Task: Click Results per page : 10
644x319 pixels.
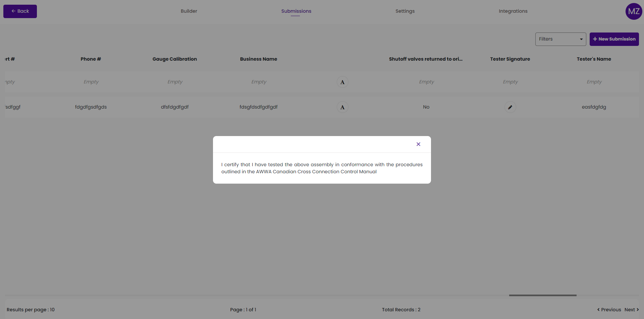Action: pos(31,310)
